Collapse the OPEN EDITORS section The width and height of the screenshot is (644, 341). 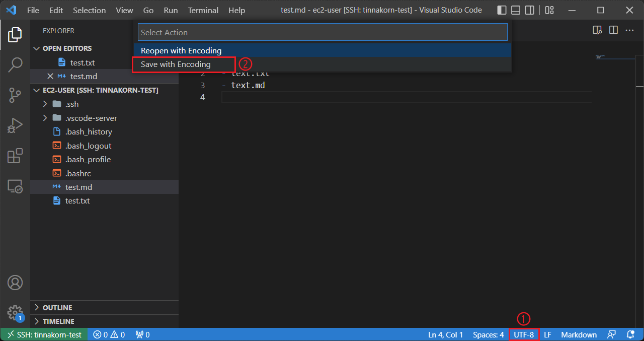coord(67,48)
